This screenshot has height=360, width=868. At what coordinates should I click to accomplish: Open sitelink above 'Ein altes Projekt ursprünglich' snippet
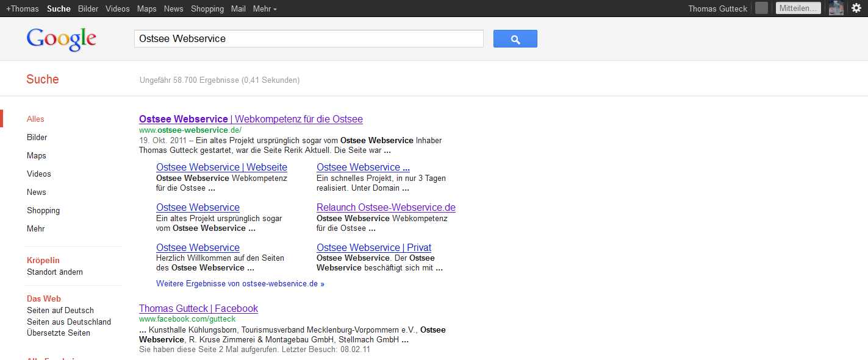(x=198, y=208)
